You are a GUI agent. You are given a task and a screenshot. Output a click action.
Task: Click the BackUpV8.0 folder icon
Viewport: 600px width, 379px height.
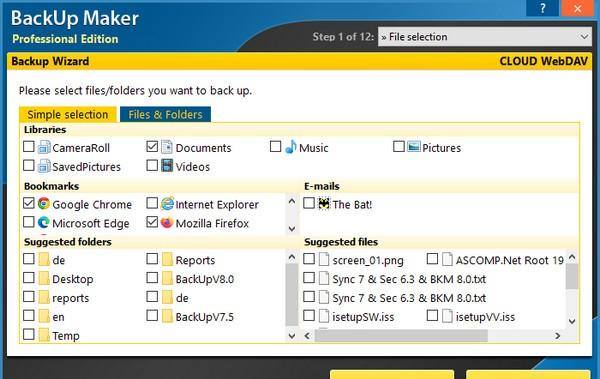[x=167, y=278]
